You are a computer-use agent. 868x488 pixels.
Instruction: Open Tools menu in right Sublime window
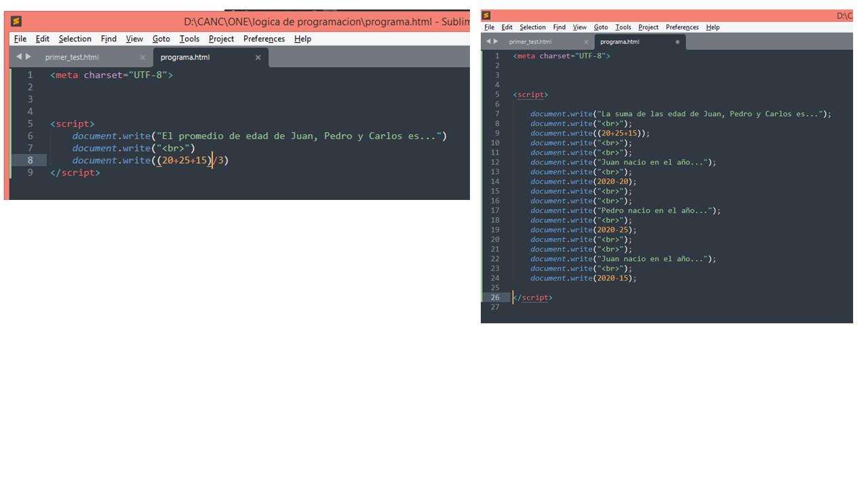pyautogui.click(x=623, y=27)
